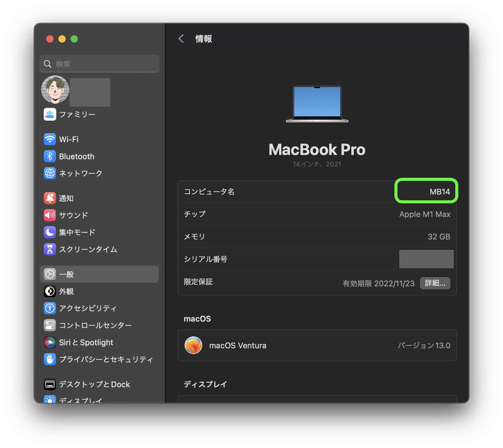503x448 pixels.
Task: Open サウンド settings label
Action: click(74, 215)
